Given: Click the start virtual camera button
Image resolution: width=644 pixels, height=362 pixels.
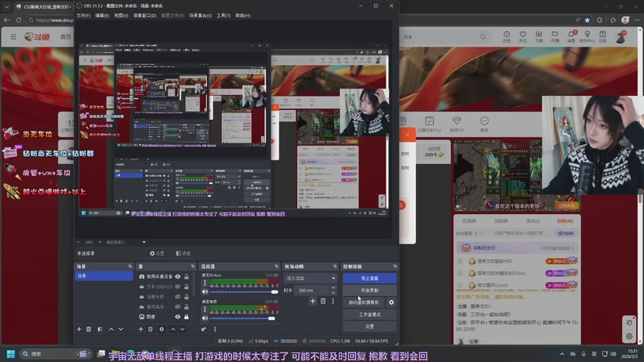Looking at the screenshot, I should (364, 302).
